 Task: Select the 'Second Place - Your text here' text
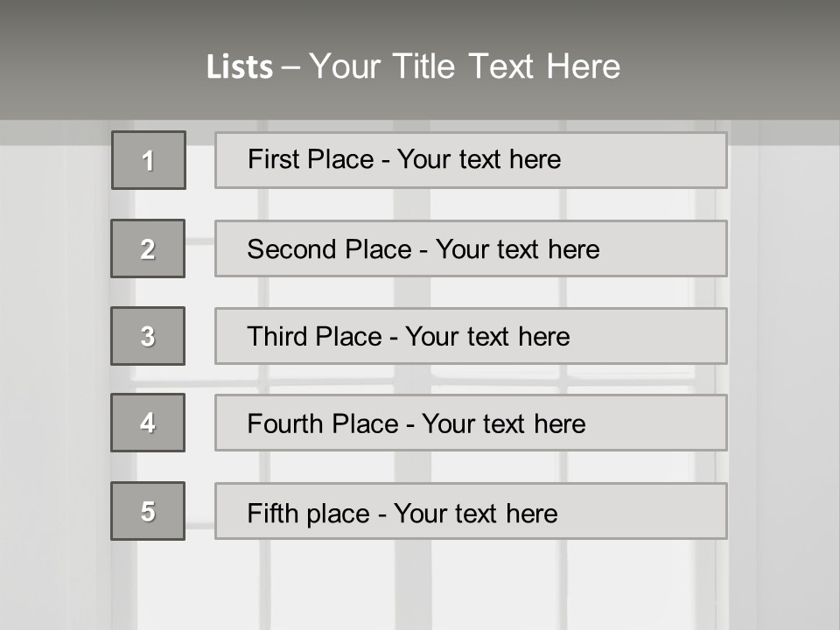(423, 249)
